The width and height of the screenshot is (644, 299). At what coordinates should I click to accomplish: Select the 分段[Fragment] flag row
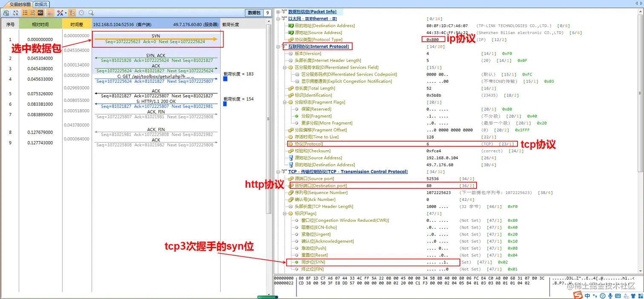[316, 116]
